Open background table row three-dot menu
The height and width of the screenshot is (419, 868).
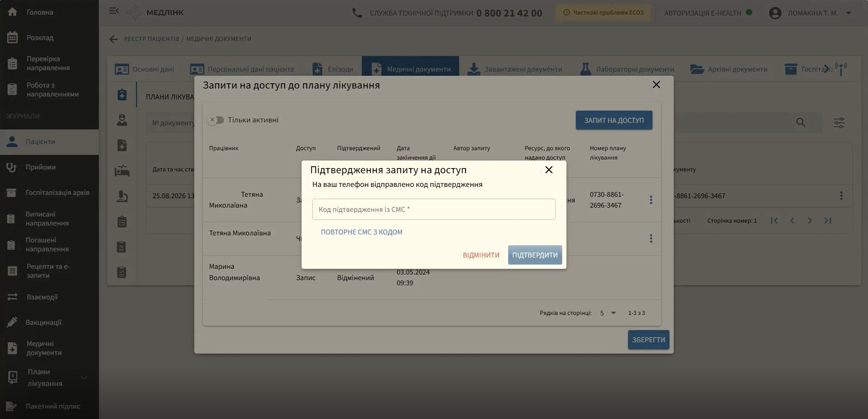click(x=841, y=196)
